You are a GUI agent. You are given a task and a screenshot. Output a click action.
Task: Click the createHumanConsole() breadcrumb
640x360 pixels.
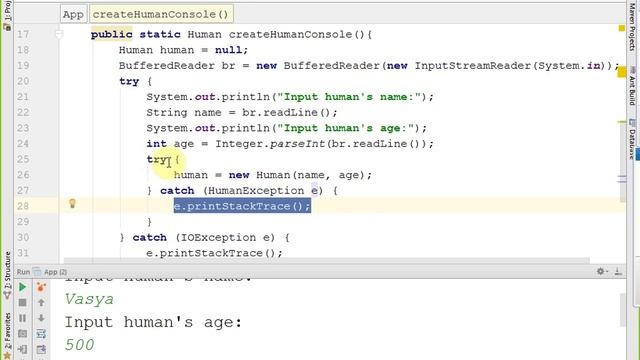(161, 14)
